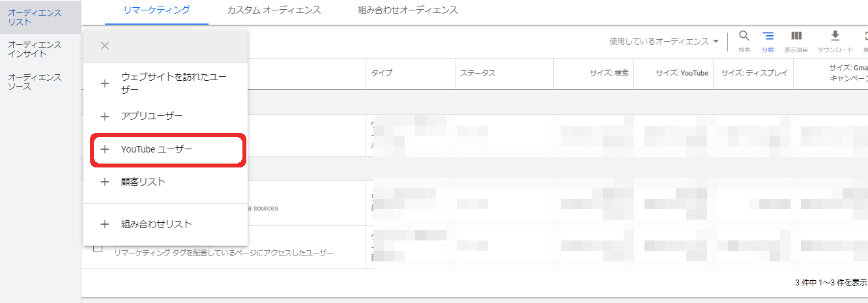Screen dimensions: 868x303
Task: Click the 分類 segment icon
Action: tap(768, 40)
